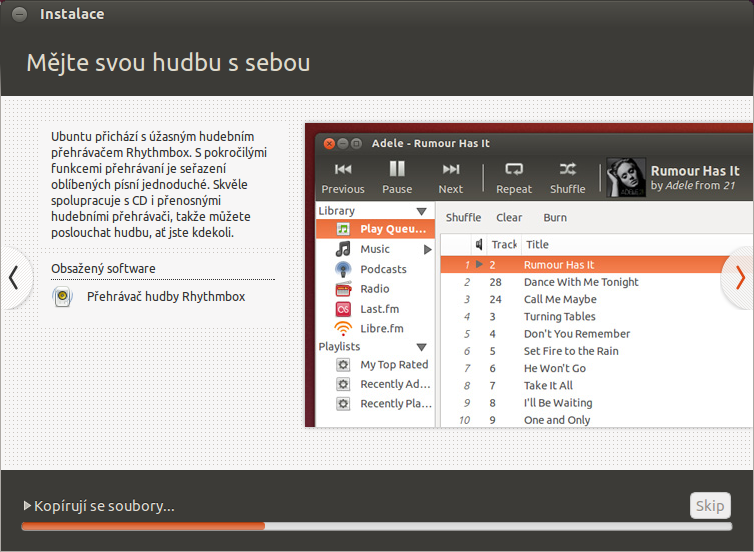Go to previous slide with left arrow
The image size is (754, 552).
(x=13, y=277)
